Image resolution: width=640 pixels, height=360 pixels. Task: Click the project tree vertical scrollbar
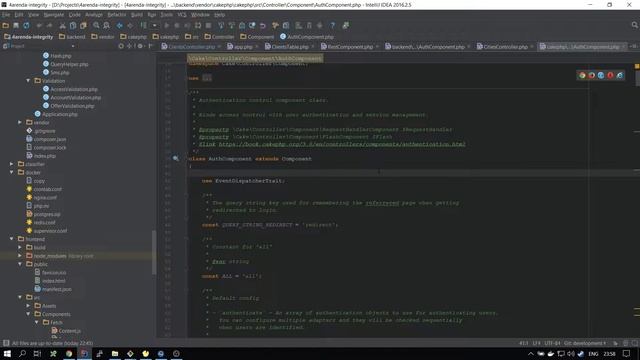coord(154,252)
